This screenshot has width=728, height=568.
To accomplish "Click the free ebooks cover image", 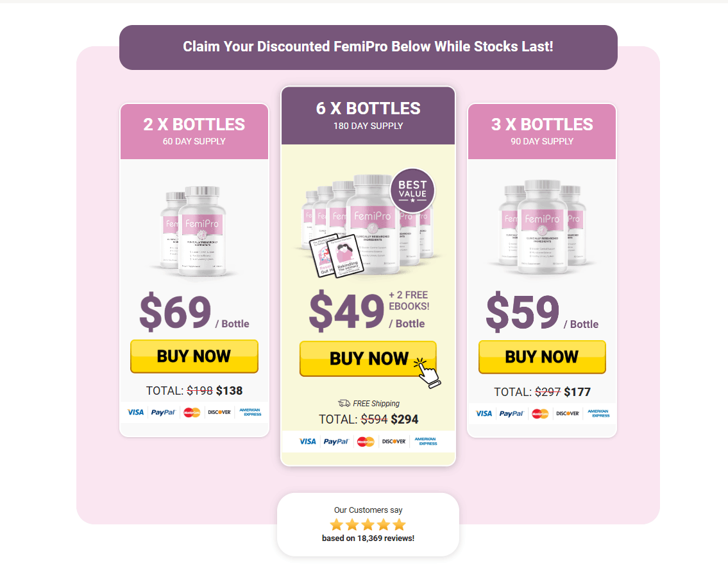I will 336,255.
